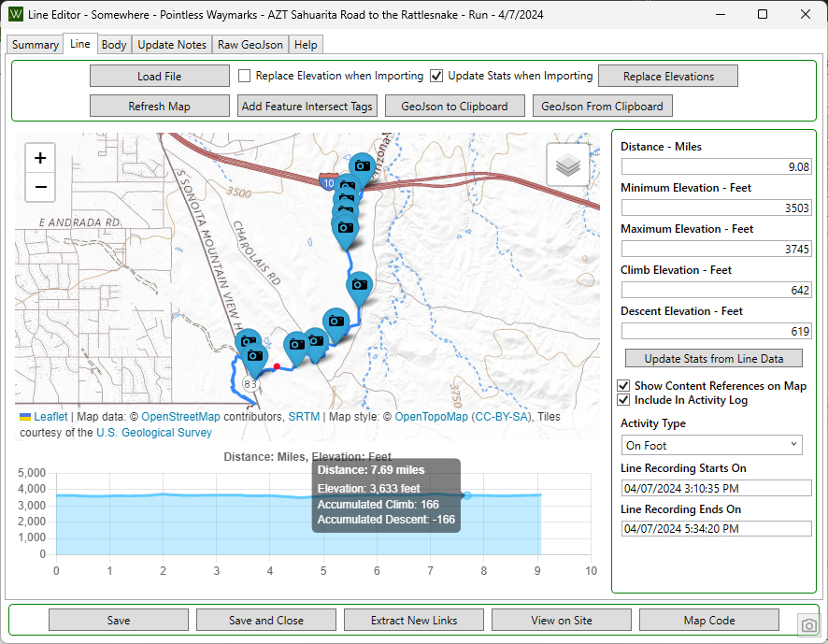Click View on Site button
The width and height of the screenshot is (828, 644).
pyautogui.click(x=562, y=621)
